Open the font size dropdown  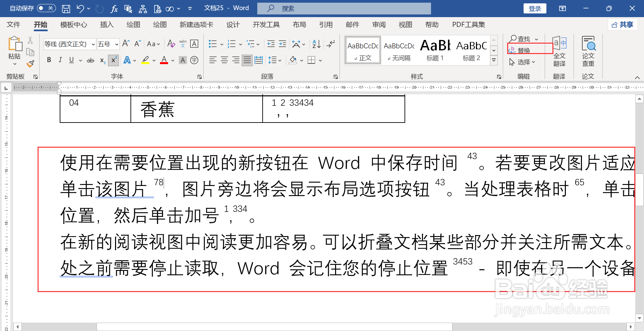click(x=116, y=44)
